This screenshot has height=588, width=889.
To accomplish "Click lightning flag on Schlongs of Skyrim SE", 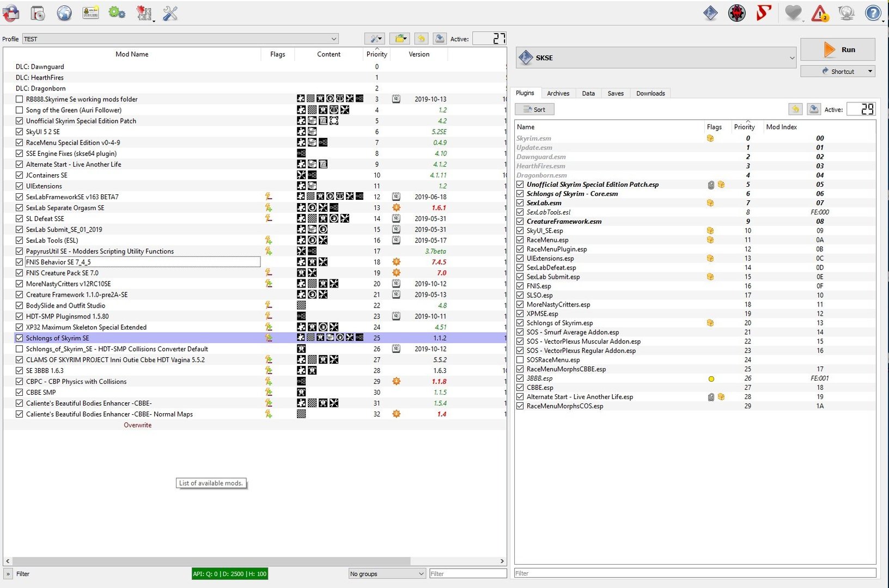I will coord(269,338).
